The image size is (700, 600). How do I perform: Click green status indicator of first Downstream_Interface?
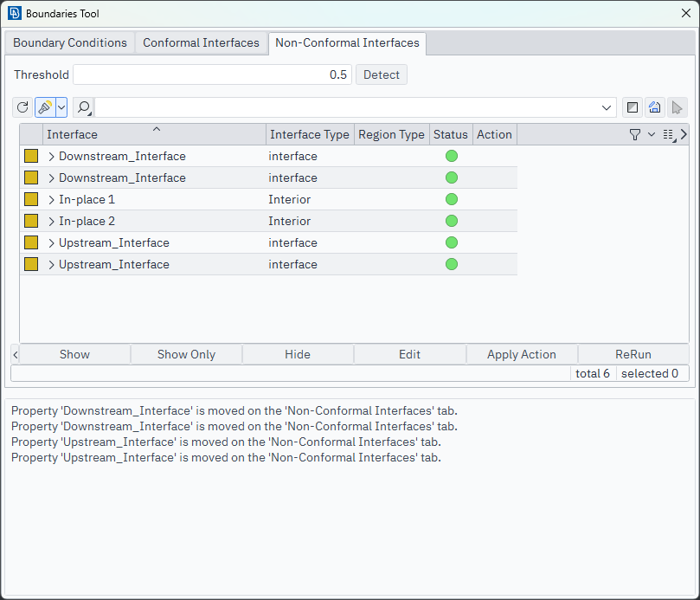click(x=451, y=157)
